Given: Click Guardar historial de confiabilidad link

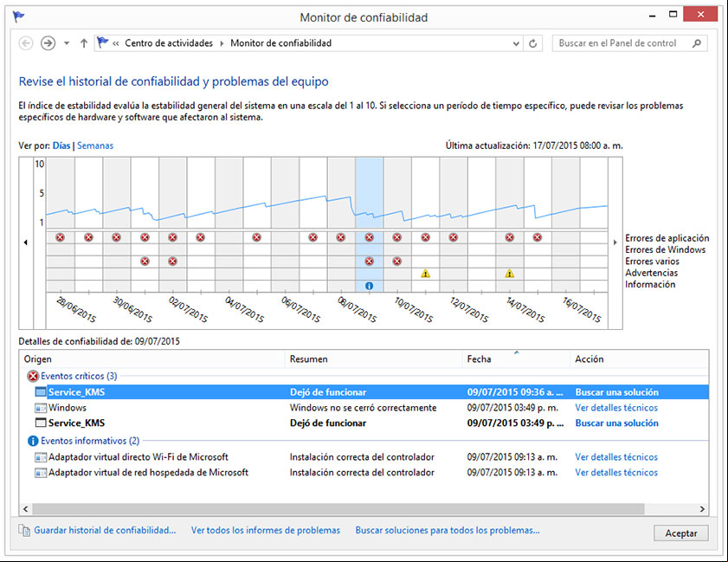Looking at the screenshot, I should pos(105,530).
